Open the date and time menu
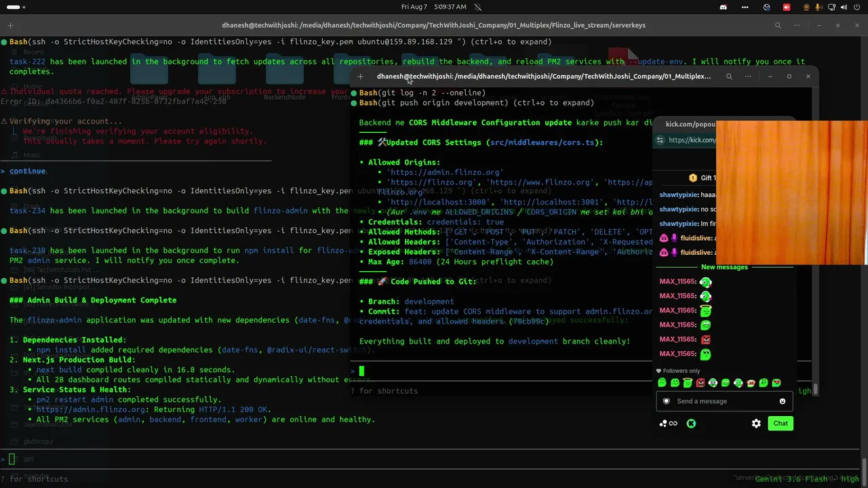868x488 pixels. tap(433, 7)
